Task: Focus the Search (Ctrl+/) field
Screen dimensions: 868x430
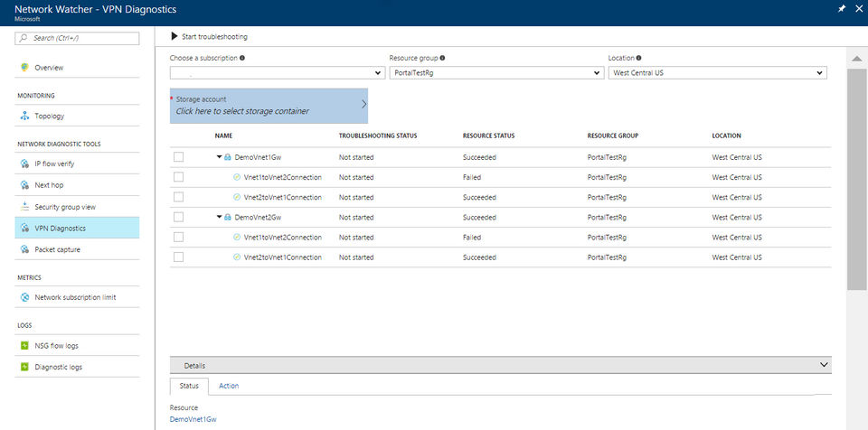Action: [77, 38]
